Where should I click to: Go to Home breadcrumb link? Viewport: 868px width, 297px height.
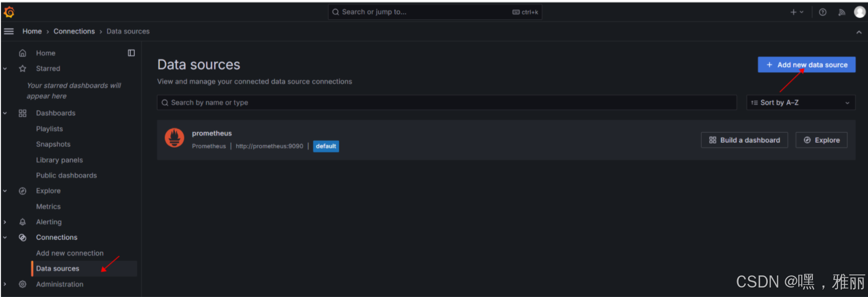(32, 31)
